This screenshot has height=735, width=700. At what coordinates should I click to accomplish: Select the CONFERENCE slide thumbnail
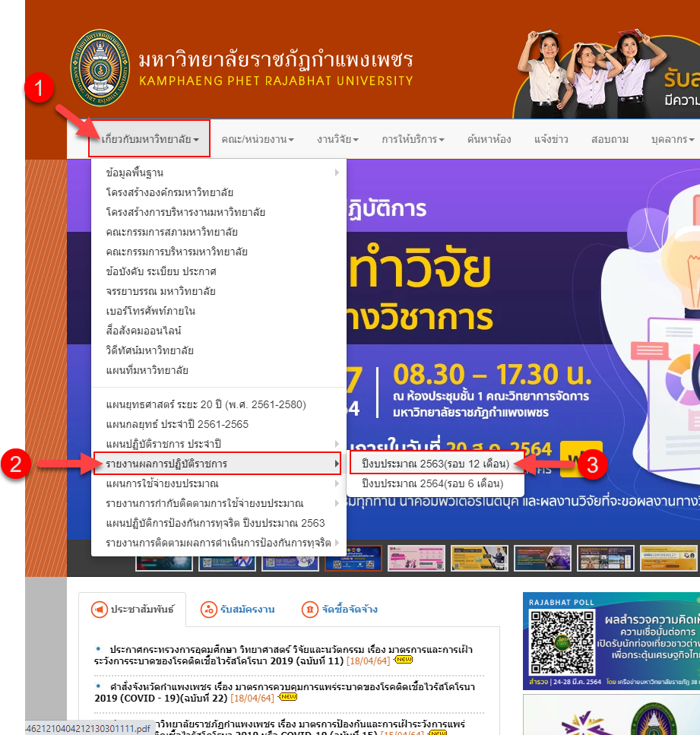(669, 558)
